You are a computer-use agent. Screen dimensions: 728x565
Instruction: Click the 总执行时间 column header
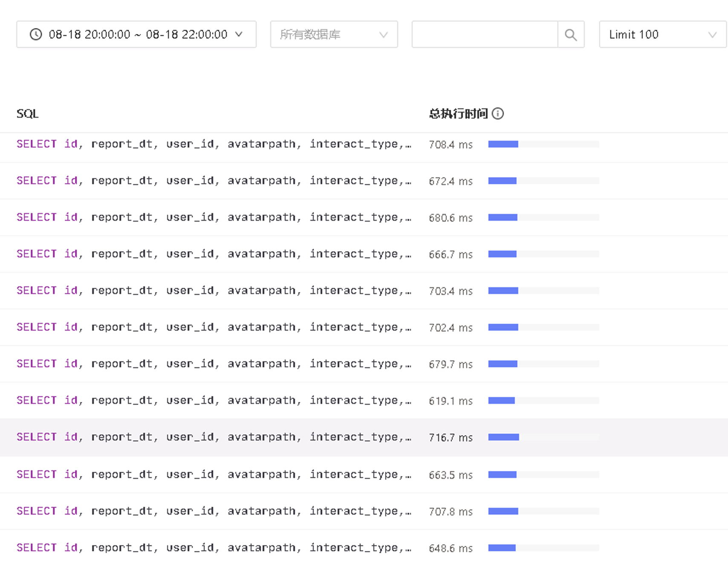(458, 113)
